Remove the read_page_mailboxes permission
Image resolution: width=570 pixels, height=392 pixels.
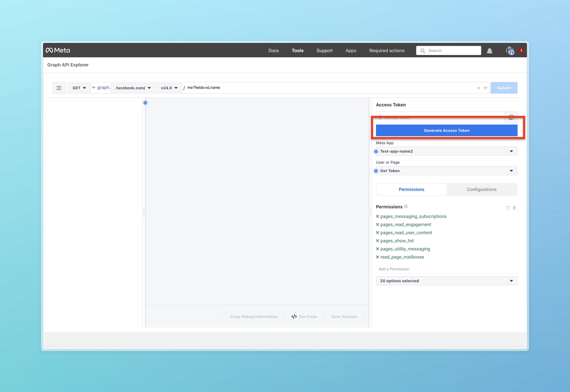tap(378, 257)
